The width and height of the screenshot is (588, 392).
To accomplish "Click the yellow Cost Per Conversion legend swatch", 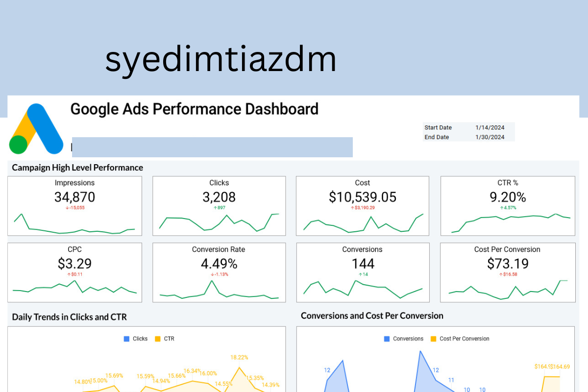I will pyautogui.click(x=433, y=339).
